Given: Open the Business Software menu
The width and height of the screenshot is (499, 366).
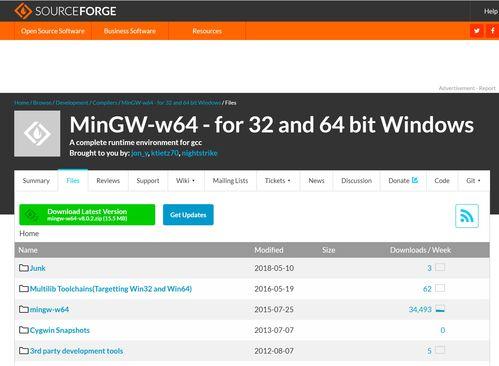Looking at the screenshot, I should coord(130,31).
